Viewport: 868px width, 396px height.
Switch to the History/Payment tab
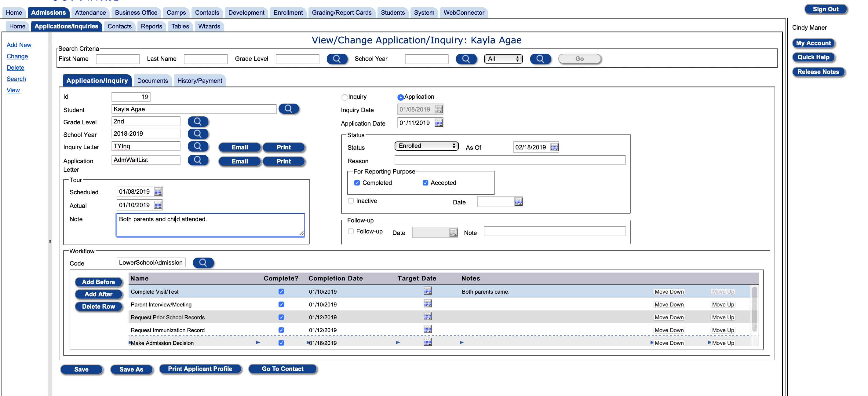point(199,80)
